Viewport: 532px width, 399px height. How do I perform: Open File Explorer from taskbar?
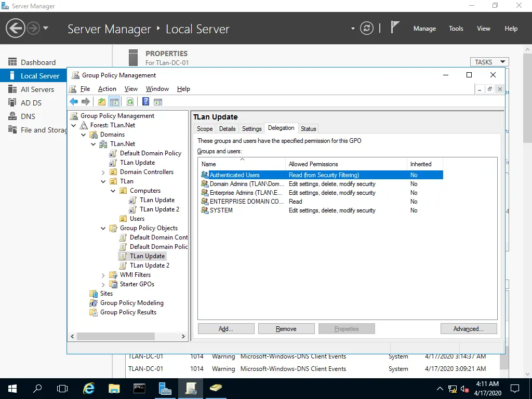114,389
